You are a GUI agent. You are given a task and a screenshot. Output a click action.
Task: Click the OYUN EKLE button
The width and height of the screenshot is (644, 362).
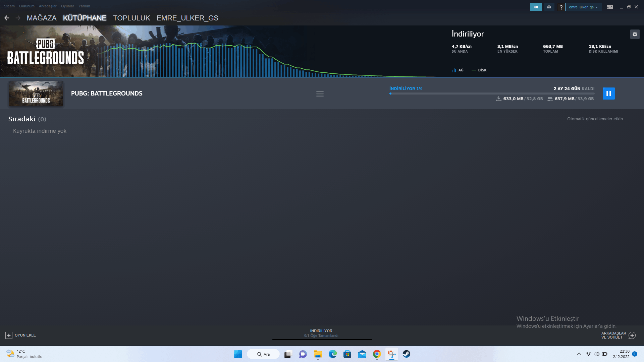[x=21, y=335]
